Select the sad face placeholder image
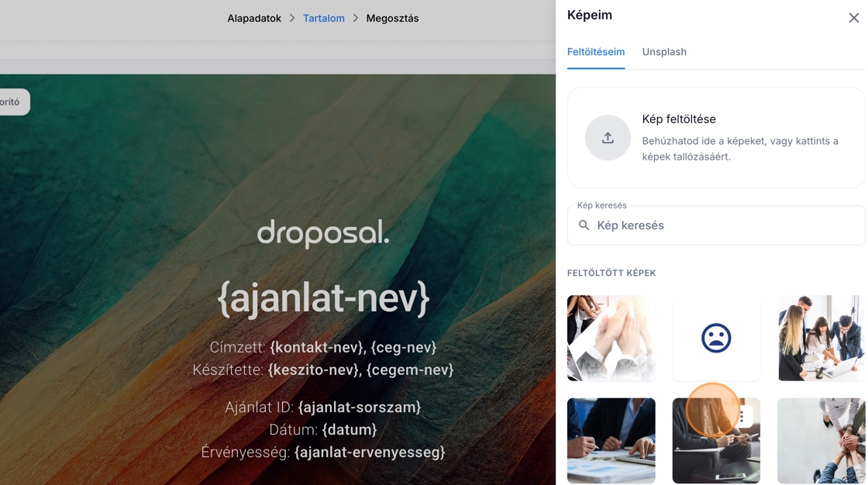This screenshot has height=485, width=868. (716, 338)
